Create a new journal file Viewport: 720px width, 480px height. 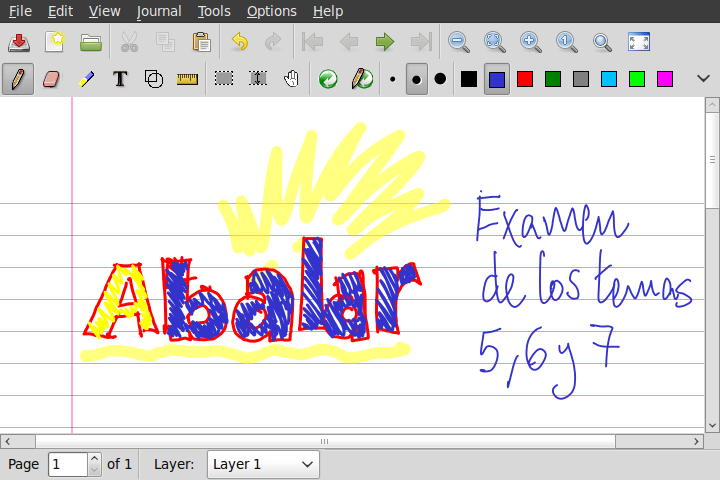[55, 42]
